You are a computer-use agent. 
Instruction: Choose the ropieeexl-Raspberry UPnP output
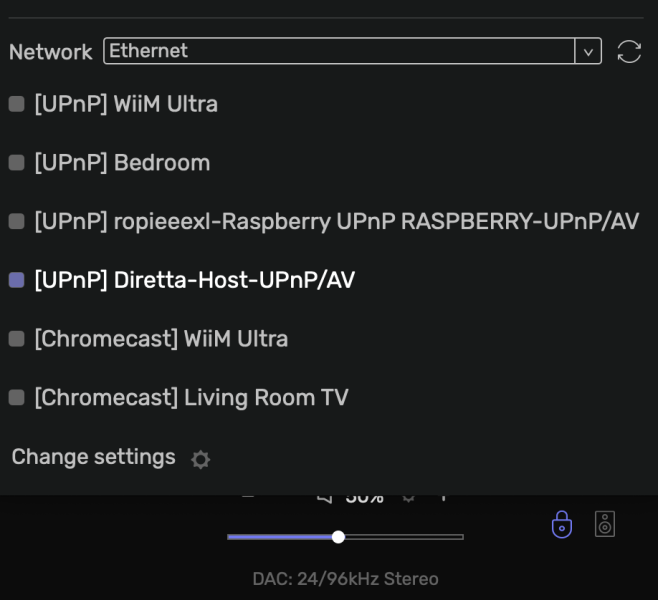[x=336, y=221]
